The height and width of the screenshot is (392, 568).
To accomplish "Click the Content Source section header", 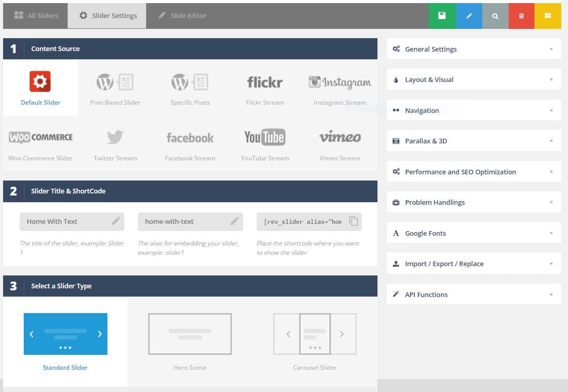I will (x=190, y=48).
